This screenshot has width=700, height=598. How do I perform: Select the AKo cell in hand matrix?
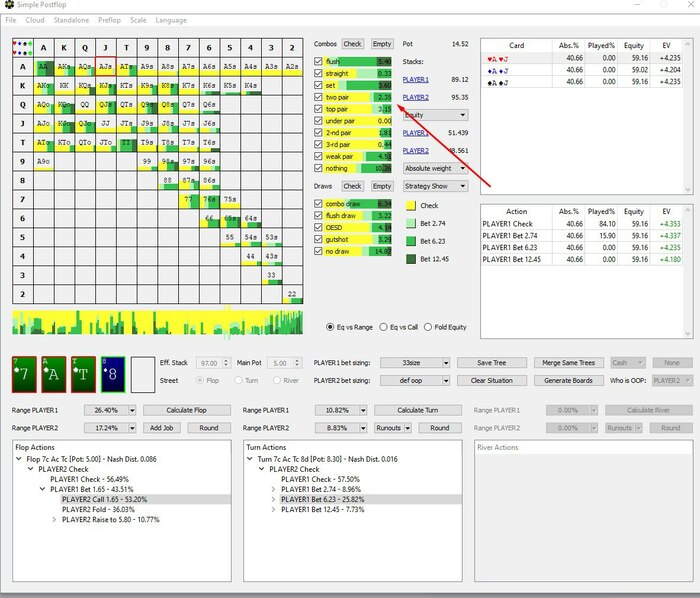coord(43,86)
